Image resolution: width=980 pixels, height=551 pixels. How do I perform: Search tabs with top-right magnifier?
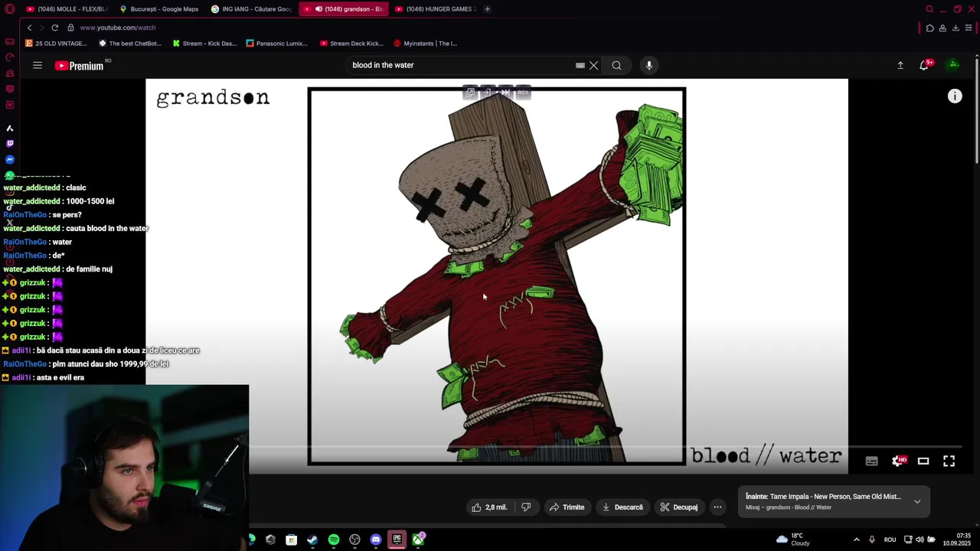tap(929, 9)
